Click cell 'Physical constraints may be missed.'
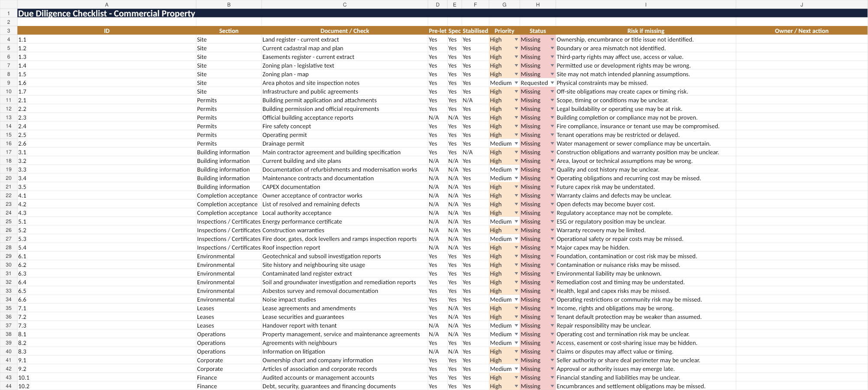The image size is (868, 390). [646, 83]
